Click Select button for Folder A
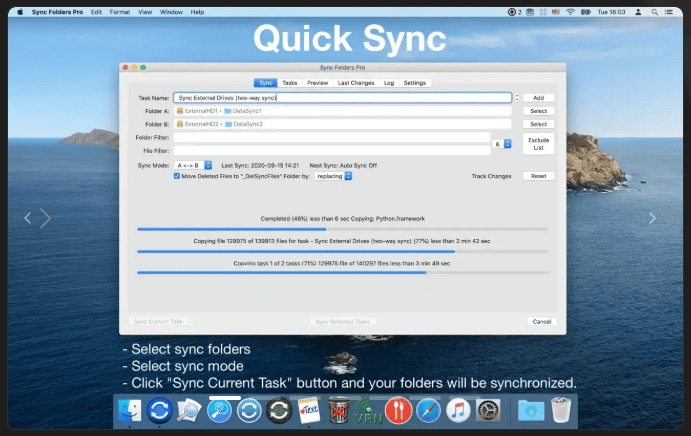The width and height of the screenshot is (691, 436). coord(539,111)
